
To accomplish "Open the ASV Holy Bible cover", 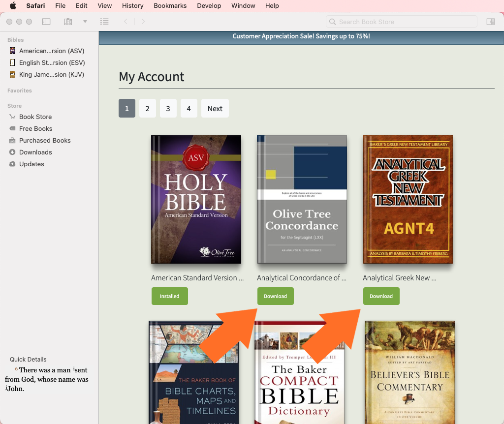I will click(x=196, y=200).
